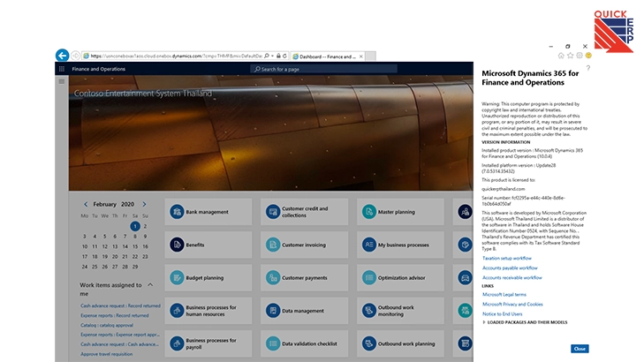644x362 pixels.
Task: Close the Dashboard browser tab
Action: coord(361,57)
